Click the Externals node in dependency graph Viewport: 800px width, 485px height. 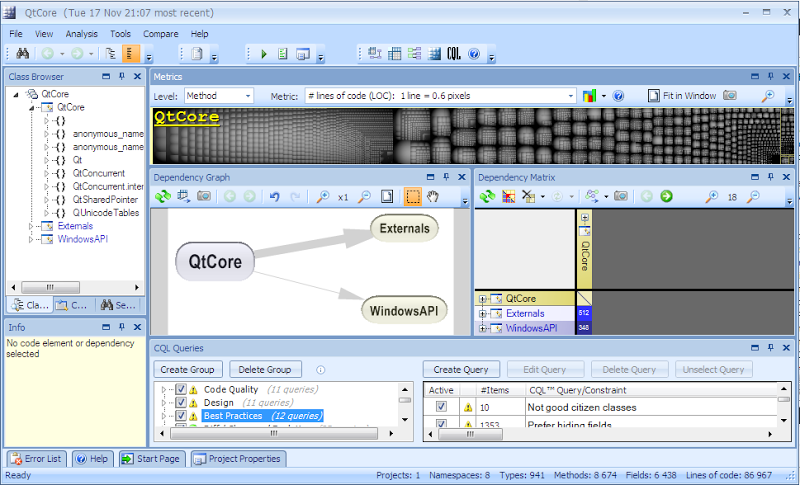(405, 228)
